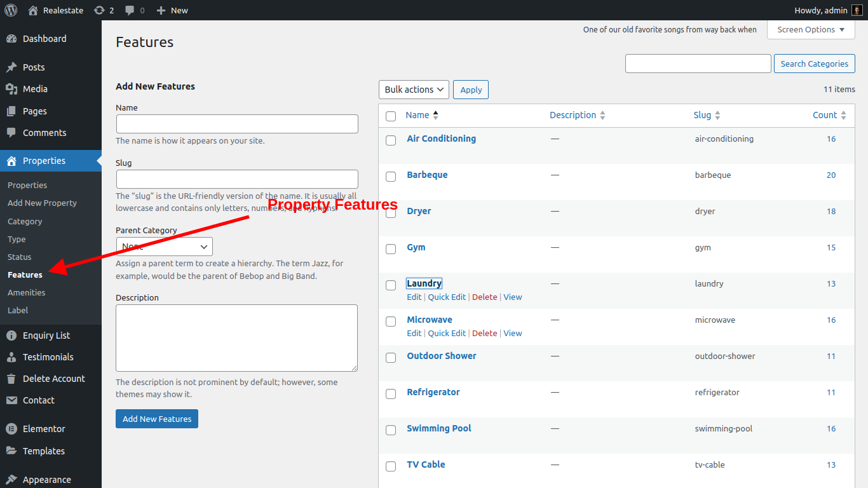Click the Media icon in sidebar
The width and height of the screenshot is (868, 488).
coord(11,89)
